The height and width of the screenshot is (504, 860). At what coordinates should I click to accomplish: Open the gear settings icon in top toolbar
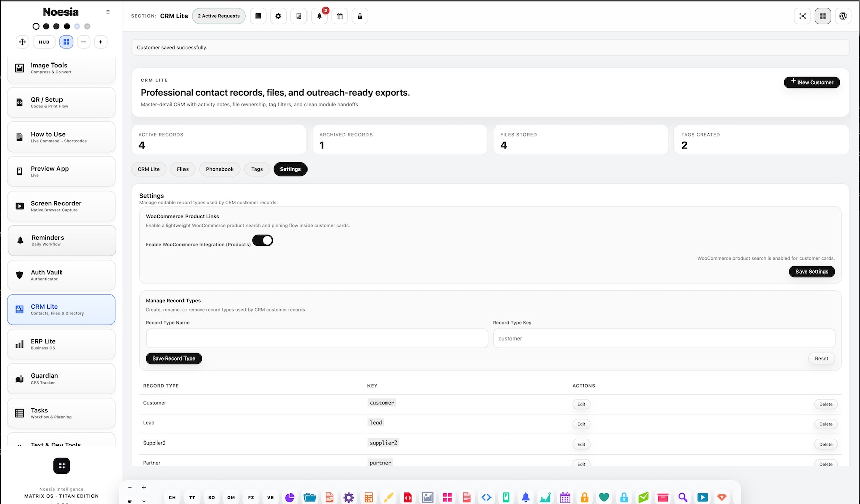point(278,16)
